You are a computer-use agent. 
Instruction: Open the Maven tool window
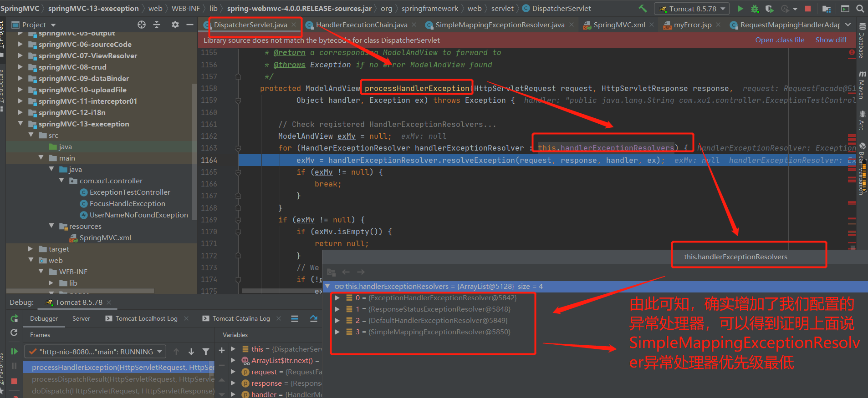tap(862, 85)
